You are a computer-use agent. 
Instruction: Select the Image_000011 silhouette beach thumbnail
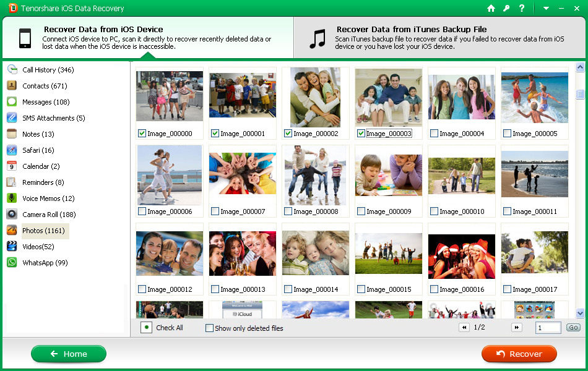click(535, 174)
